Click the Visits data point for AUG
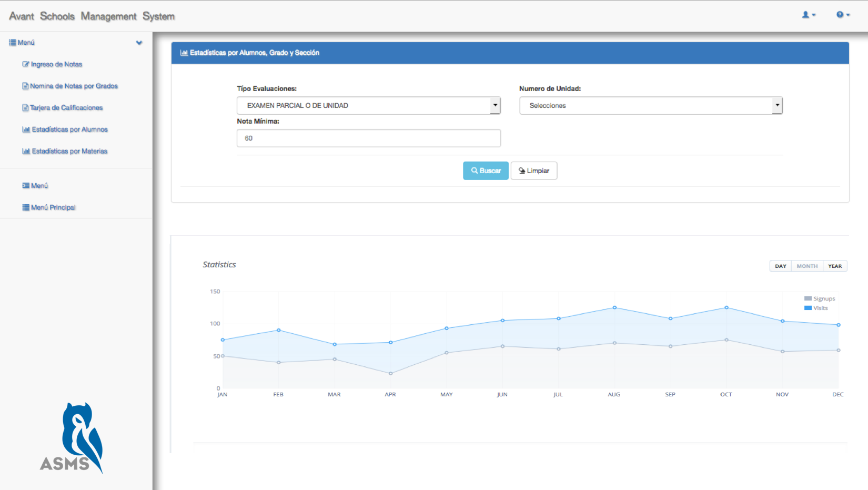 coord(614,307)
